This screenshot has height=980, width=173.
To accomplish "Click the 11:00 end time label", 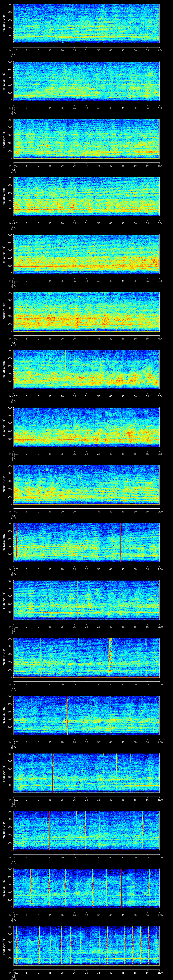I will pos(159,569).
